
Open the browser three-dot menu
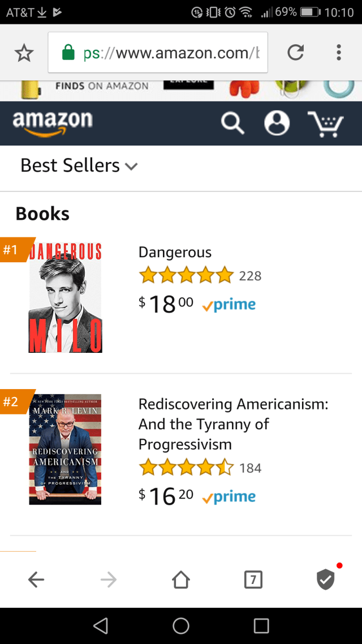coord(338,53)
